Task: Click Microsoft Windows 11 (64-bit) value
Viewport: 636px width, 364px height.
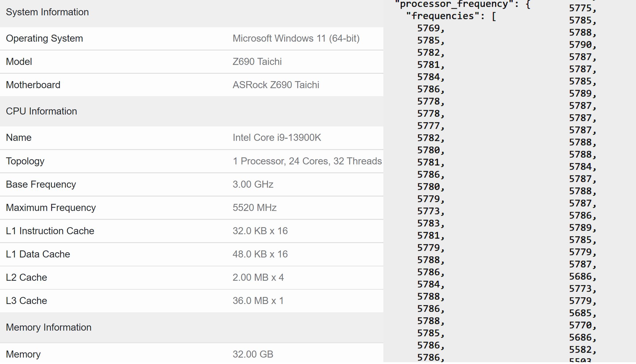Action: click(x=296, y=39)
